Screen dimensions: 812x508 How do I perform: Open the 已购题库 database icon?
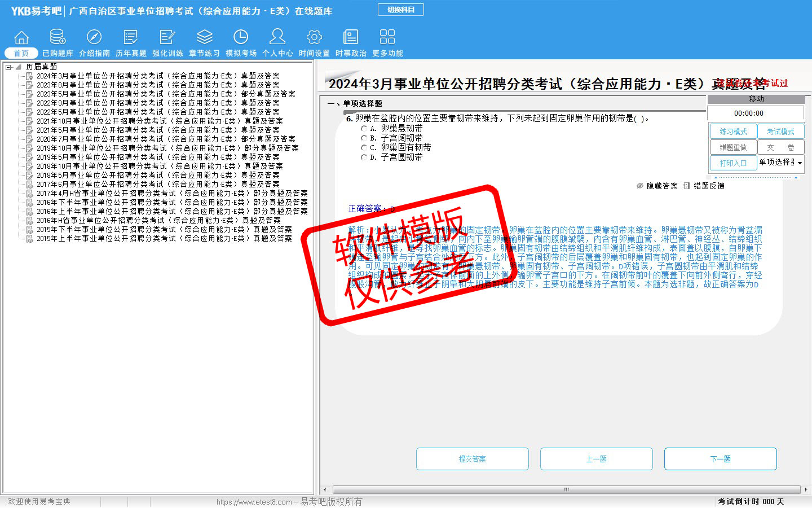click(x=58, y=38)
